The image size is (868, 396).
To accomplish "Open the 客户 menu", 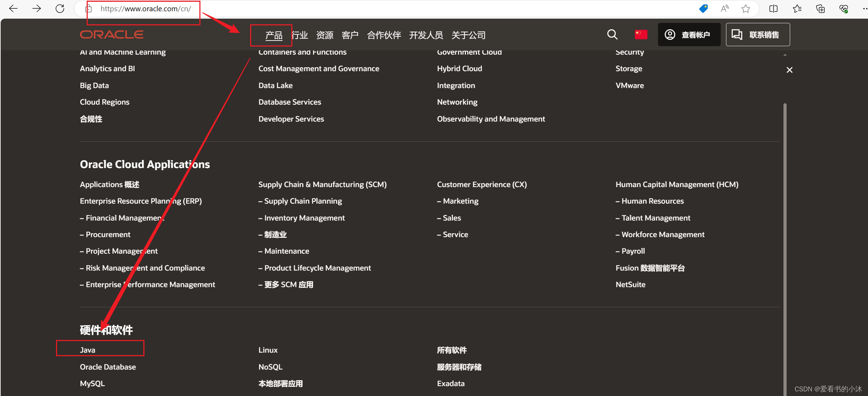I will point(350,35).
